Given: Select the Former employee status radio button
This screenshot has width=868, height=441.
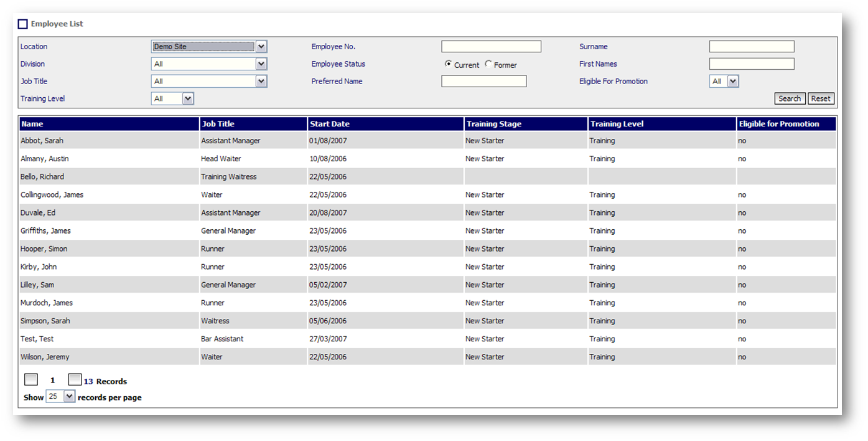Looking at the screenshot, I should (x=488, y=64).
